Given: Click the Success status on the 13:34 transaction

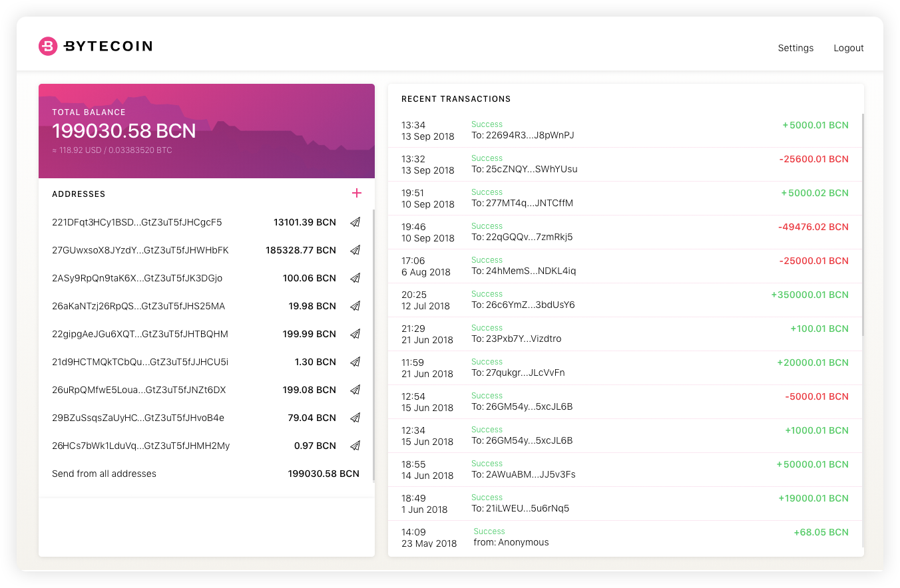Looking at the screenshot, I should (x=487, y=124).
